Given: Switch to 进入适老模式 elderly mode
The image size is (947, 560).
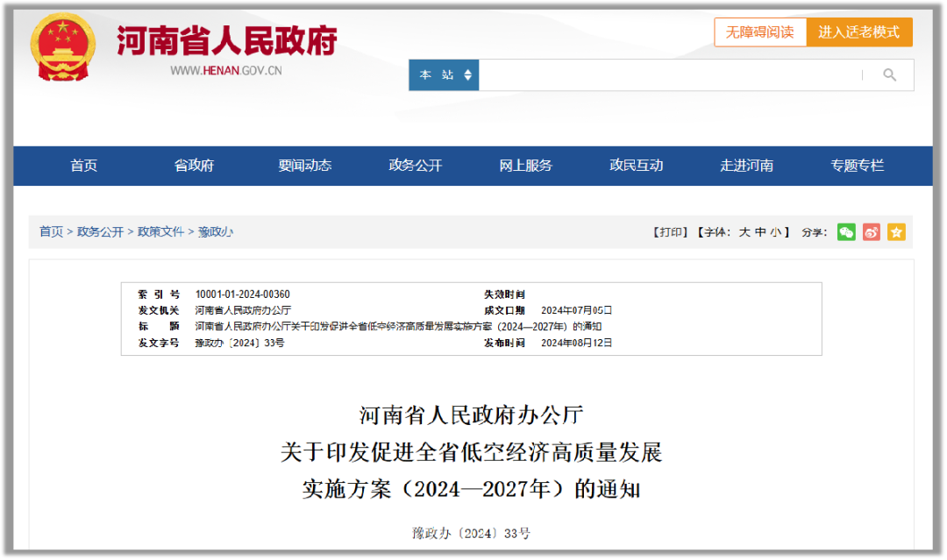Looking at the screenshot, I should click(x=859, y=32).
